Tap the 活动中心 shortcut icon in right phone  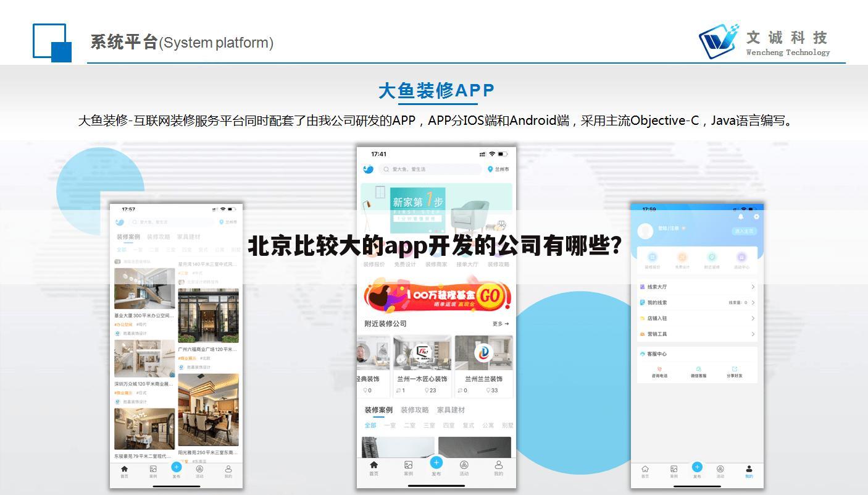click(741, 257)
